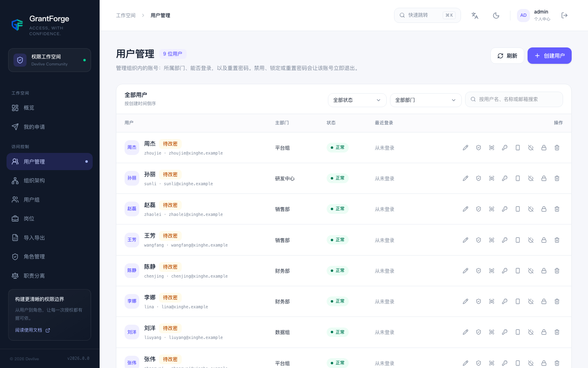588x368 pixels.
Task: Go to 职责分离 in the sidebar
Action: point(49,276)
